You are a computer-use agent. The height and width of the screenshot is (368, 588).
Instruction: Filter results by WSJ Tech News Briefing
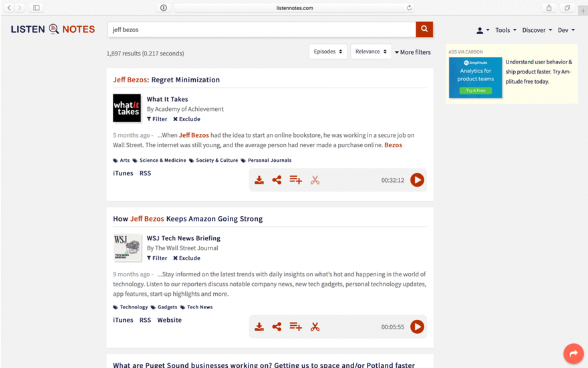[x=157, y=258]
